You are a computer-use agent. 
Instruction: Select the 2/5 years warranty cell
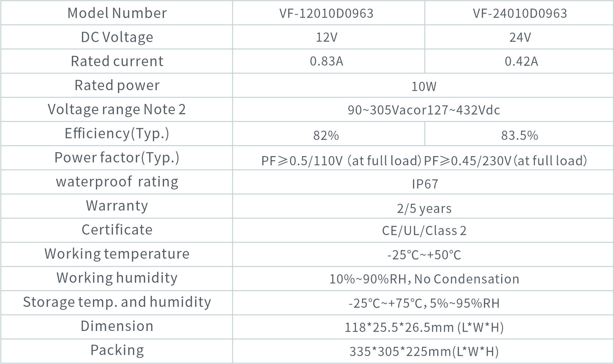pyautogui.click(x=424, y=208)
